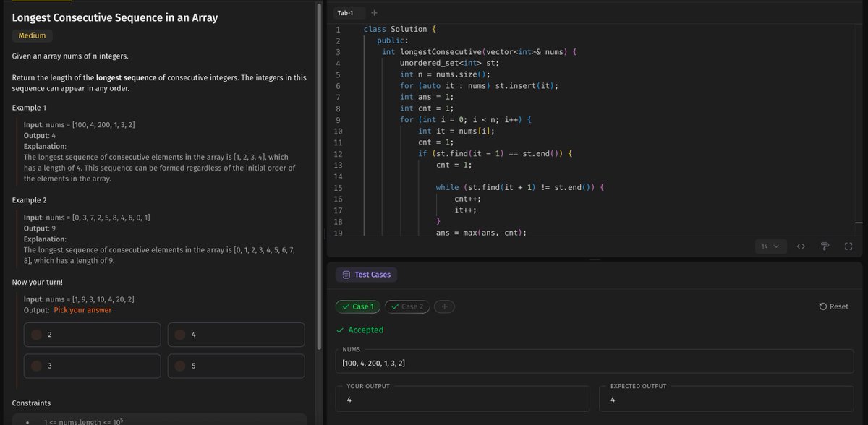Click code line 'cnt++;'
Viewport: 868px width, 425px height.
pos(467,199)
